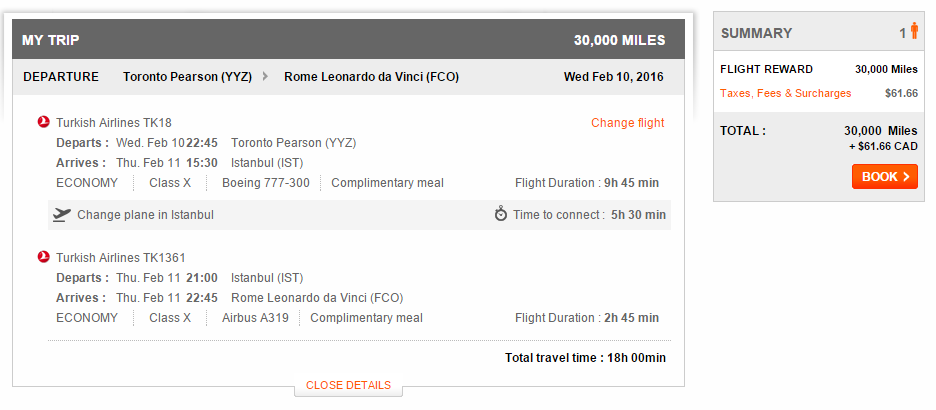Click the stopwatch icon near Time to connect

click(x=501, y=214)
